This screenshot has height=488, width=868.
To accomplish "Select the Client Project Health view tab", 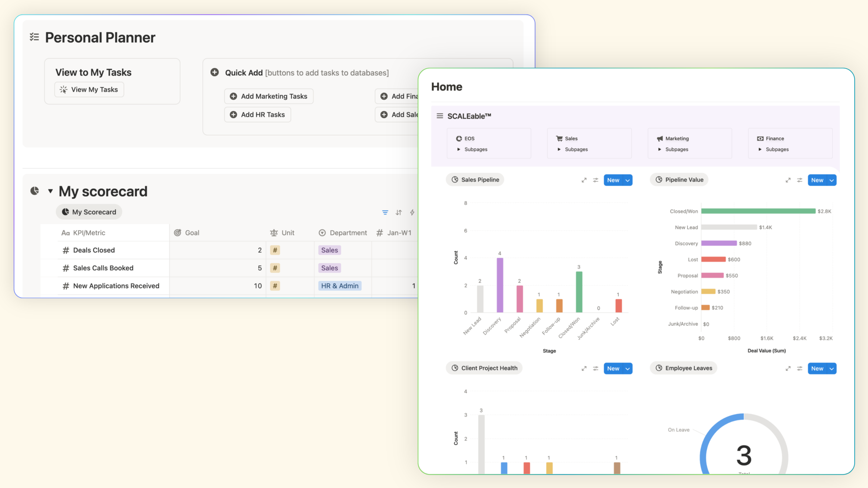I will tap(484, 368).
